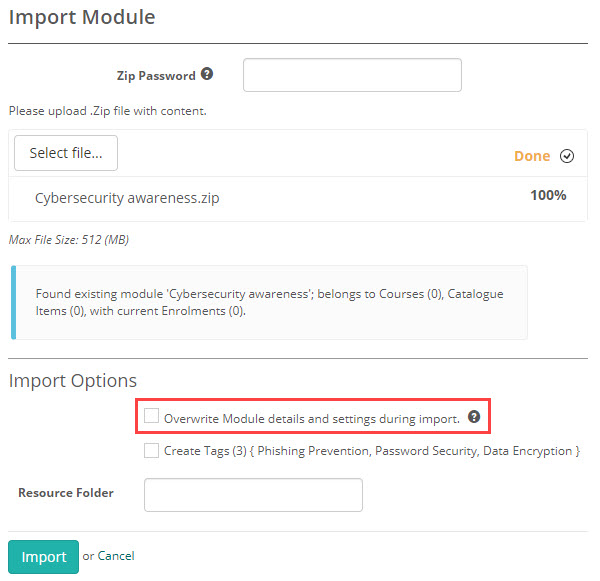Click the Select file... button

(x=66, y=153)
